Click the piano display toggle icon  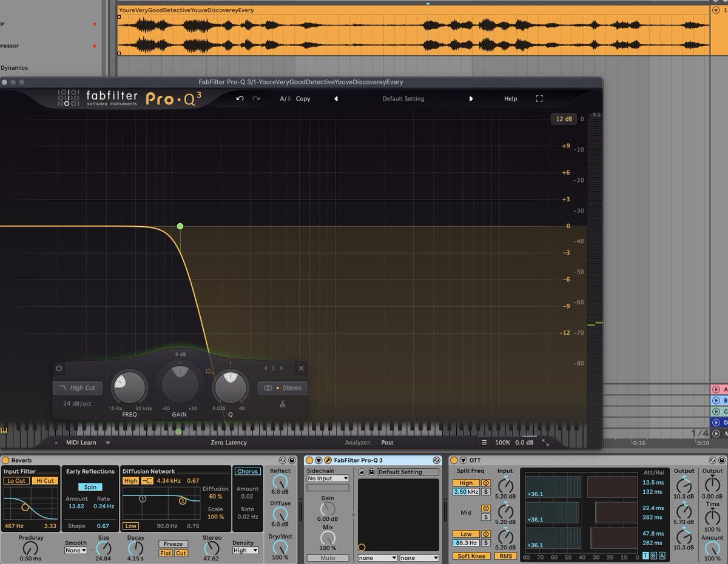(4, 431)
